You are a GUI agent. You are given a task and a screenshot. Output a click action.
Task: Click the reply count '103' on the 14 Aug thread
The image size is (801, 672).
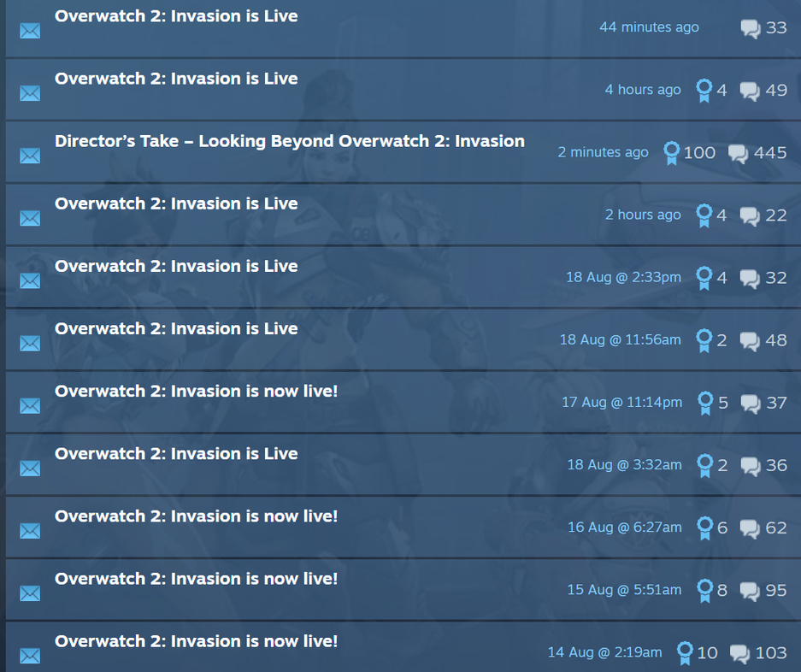[x=771, y=653]
